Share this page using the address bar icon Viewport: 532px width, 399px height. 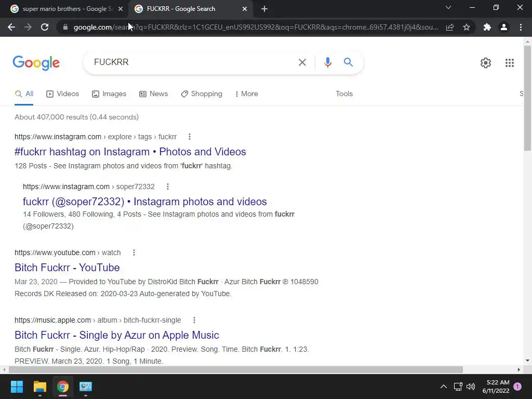click(450, 27)
